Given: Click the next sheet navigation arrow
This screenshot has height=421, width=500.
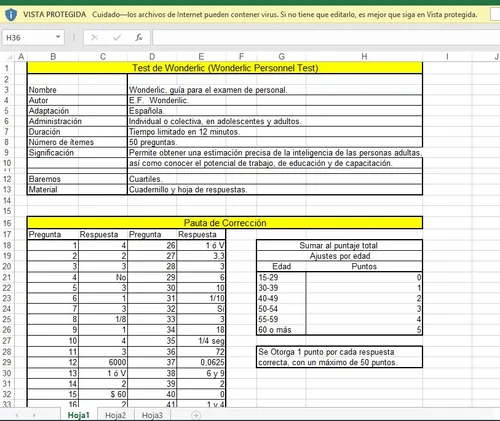Looking at the screenshot, I should pyautogui.click(x=34, y=415).
